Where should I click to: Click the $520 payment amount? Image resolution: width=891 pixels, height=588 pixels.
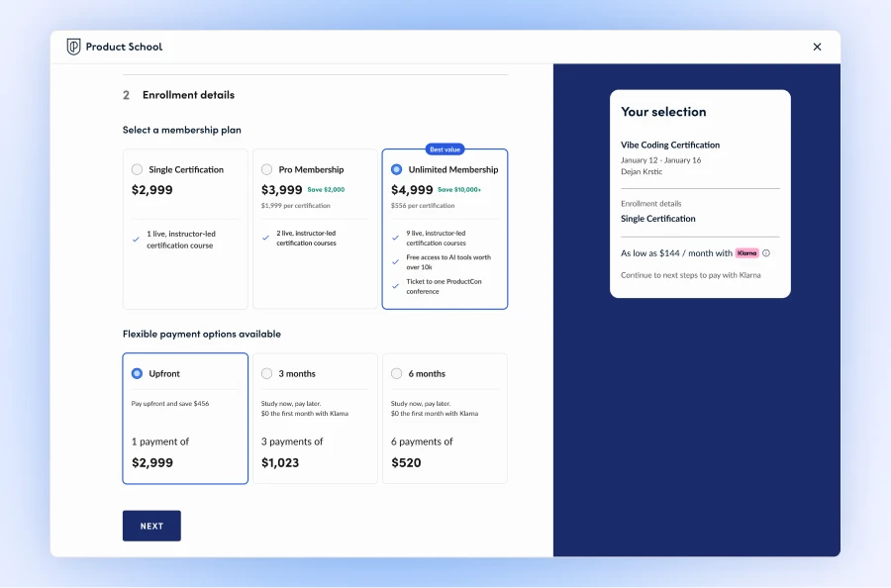point(406,462)
